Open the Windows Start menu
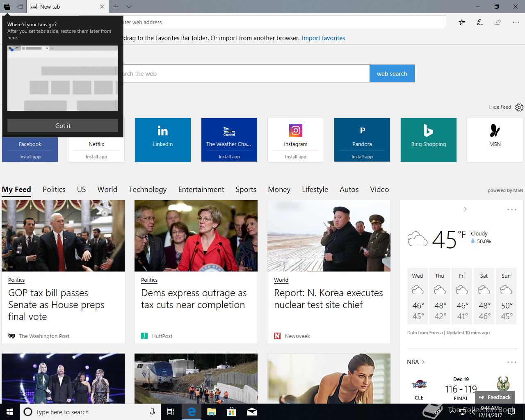This screenshot has height=420, width=525. [x=10, y=412]
